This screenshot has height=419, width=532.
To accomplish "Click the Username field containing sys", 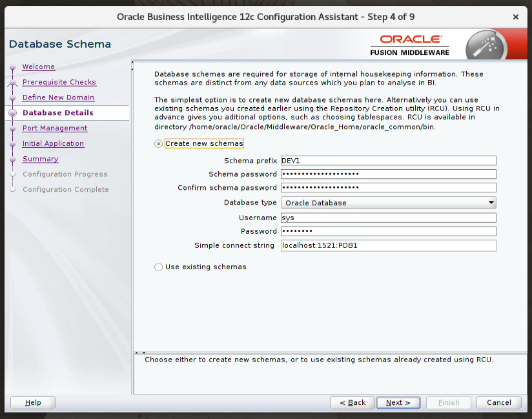I will (x=389, y=218).
